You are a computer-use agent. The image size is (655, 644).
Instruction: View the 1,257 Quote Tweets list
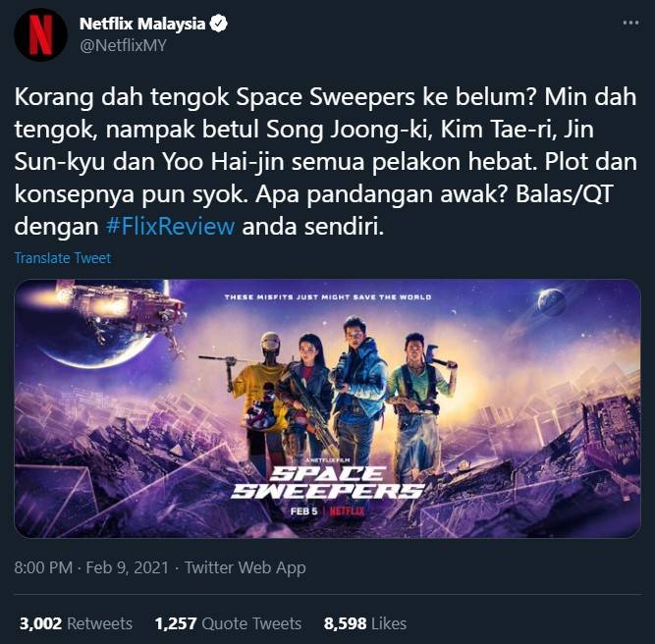click(228, 623)
